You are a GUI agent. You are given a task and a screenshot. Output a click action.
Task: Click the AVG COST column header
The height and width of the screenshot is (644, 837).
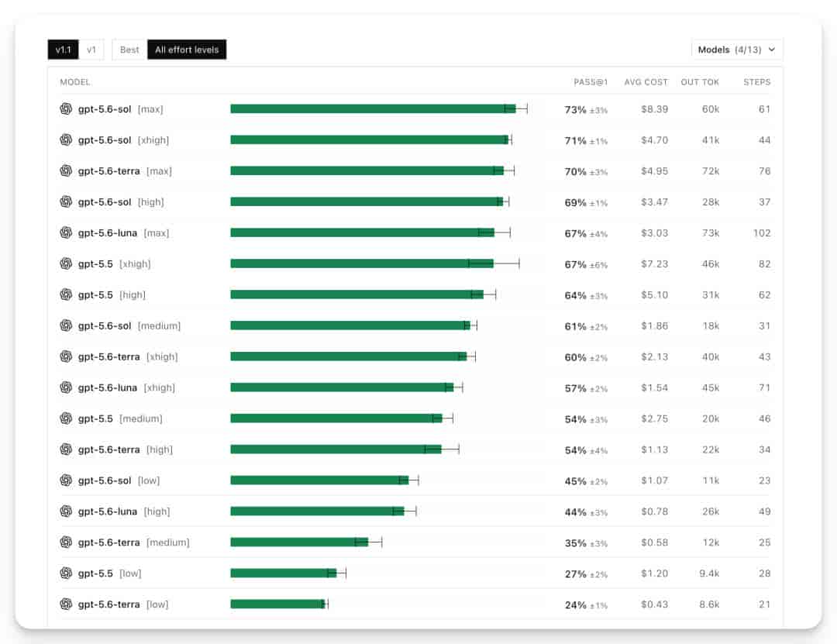[x=646, y=82]
